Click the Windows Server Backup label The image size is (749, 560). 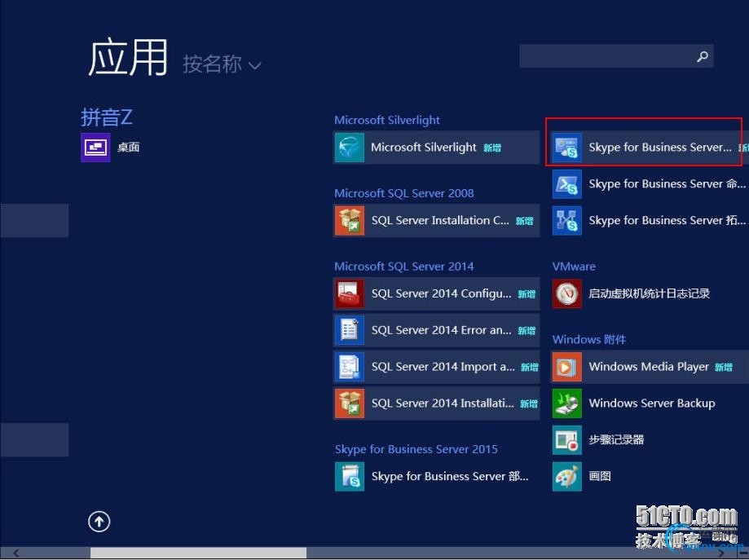[652, 403]
